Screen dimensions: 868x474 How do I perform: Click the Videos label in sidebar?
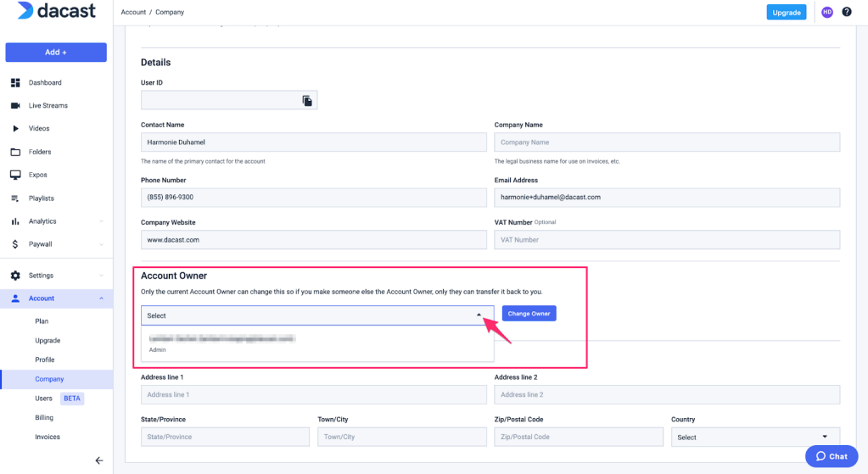point(39,128)
